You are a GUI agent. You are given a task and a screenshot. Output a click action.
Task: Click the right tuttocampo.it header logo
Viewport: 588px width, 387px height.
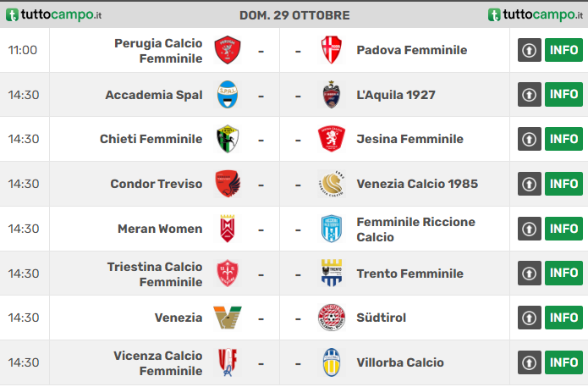536,14
